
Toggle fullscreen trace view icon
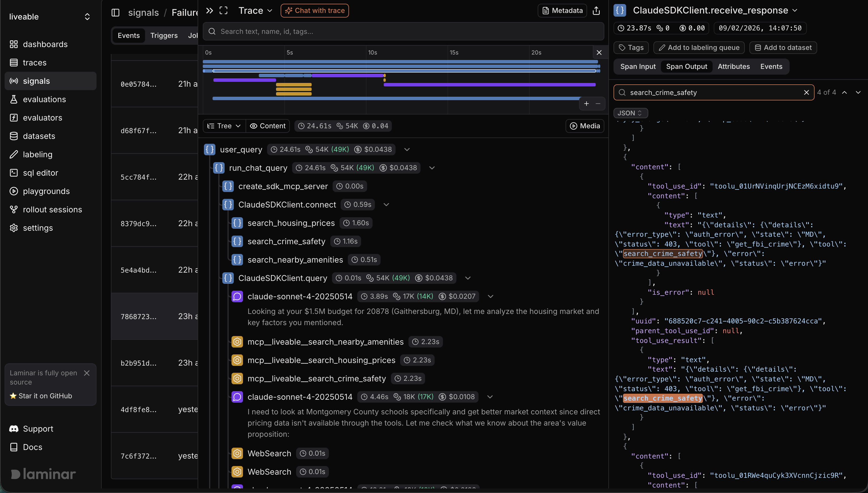(x=223, y=11)
